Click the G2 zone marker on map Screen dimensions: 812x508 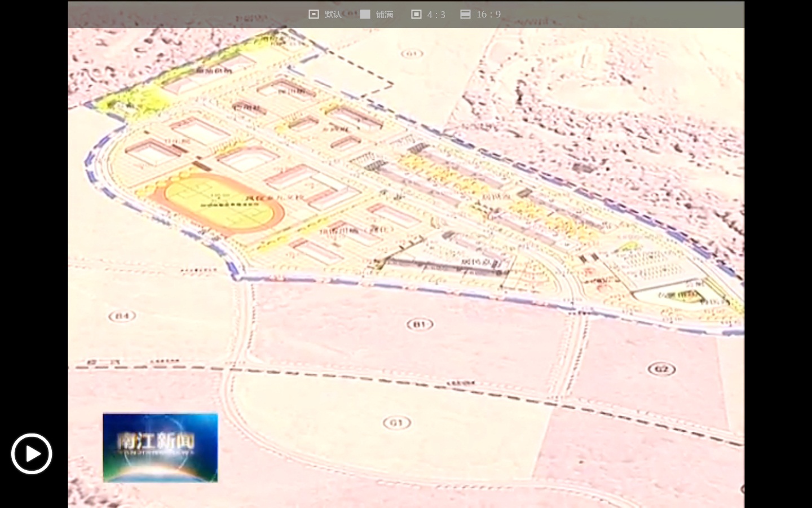point(661,369)
